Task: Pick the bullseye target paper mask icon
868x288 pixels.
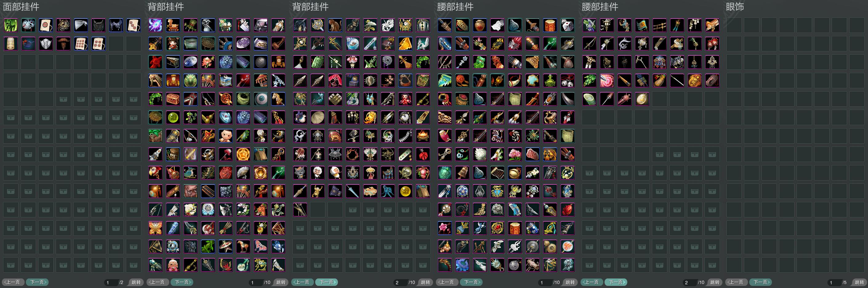Action: 46,25
